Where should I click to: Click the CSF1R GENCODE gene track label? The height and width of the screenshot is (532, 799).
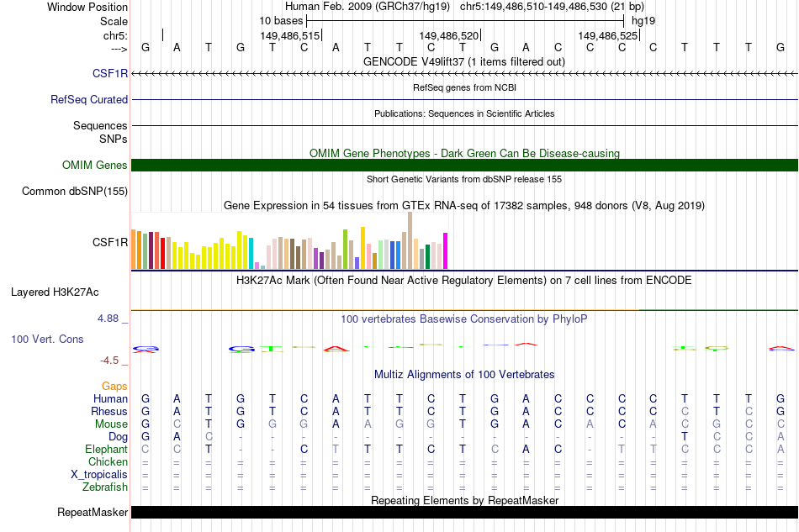[x=110, y=73]
